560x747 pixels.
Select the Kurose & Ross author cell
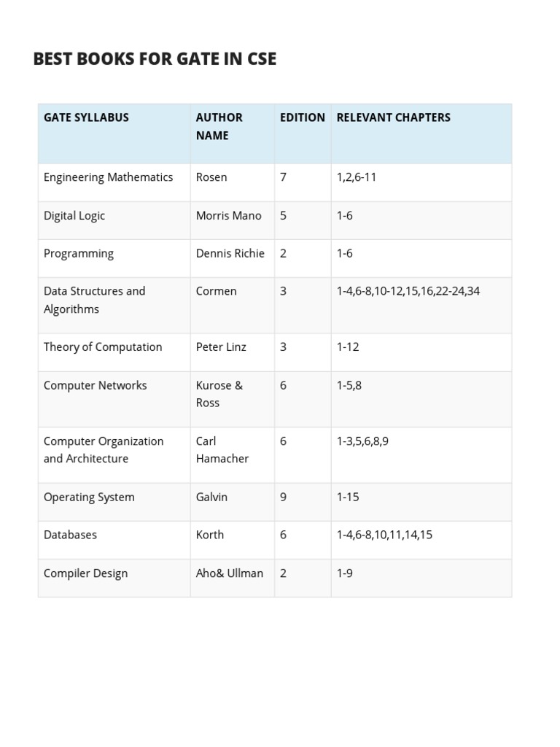219,394
